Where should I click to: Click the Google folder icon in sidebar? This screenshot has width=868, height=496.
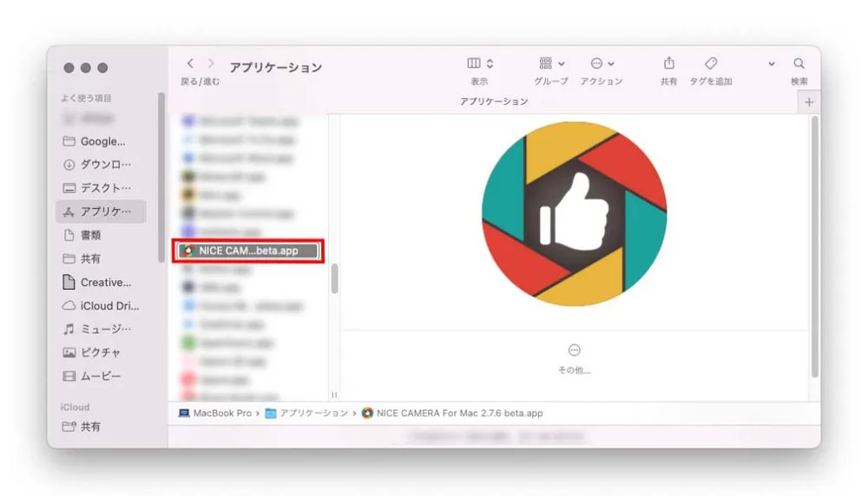(x=69, y=141)
